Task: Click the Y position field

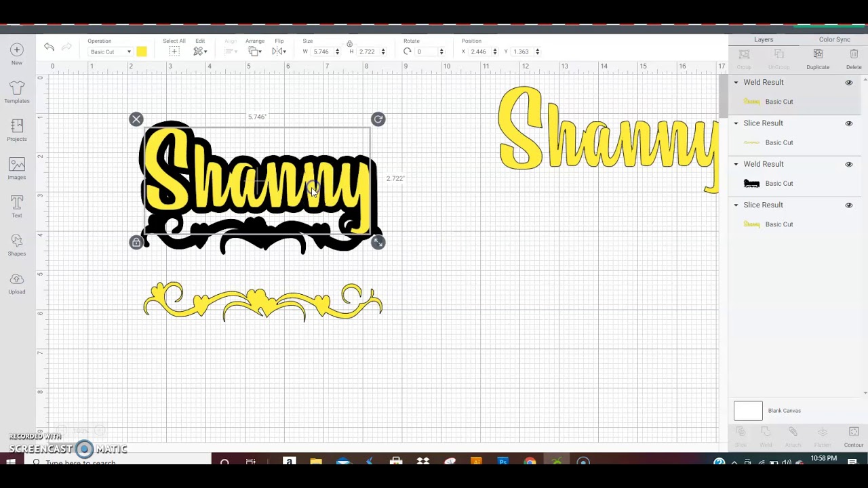Action: coord(522,52)
